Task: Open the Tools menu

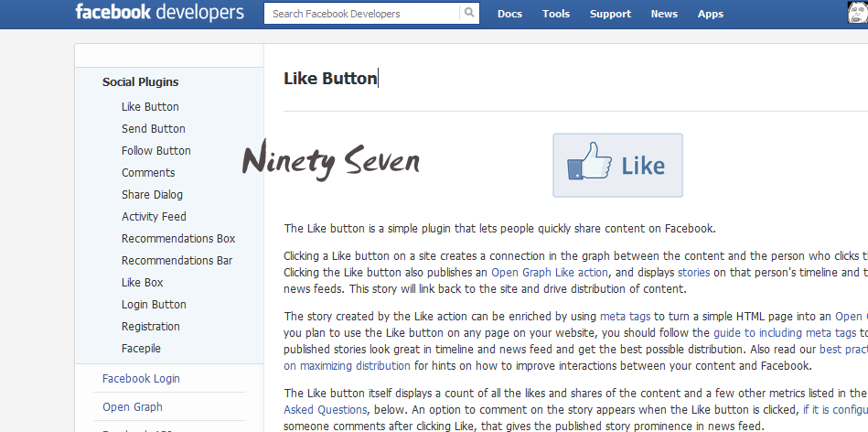Action: point(556,14)
